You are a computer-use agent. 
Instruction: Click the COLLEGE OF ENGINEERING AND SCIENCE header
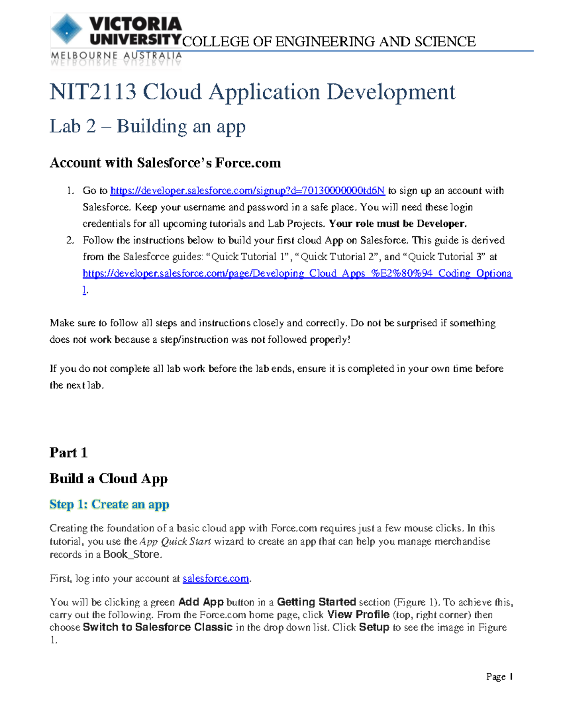click(x=329, y=42)
